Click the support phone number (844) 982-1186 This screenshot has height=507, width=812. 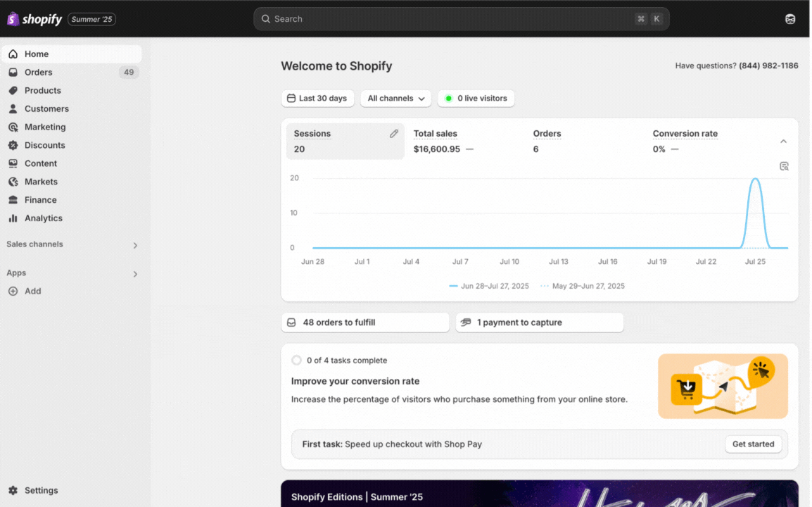tap(768, 65)
